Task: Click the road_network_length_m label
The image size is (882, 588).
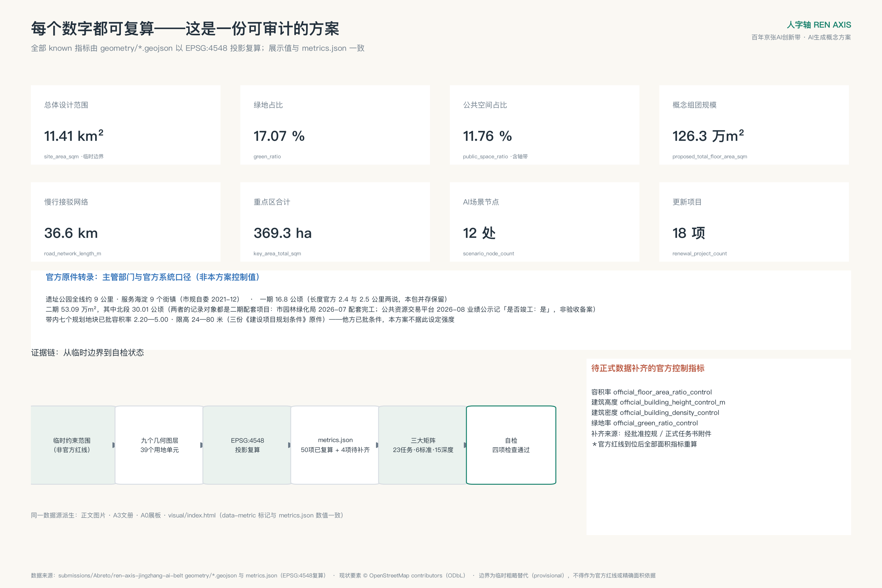Action: coord(72,254)
